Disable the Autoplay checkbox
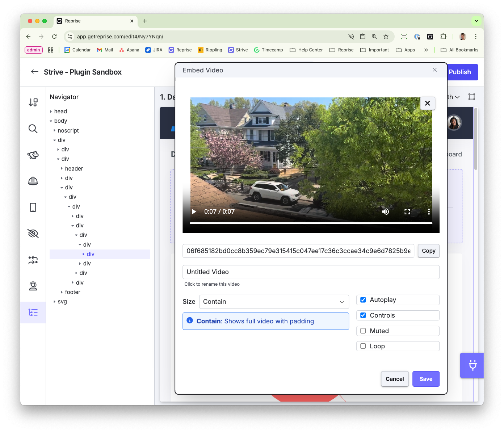 363,300
